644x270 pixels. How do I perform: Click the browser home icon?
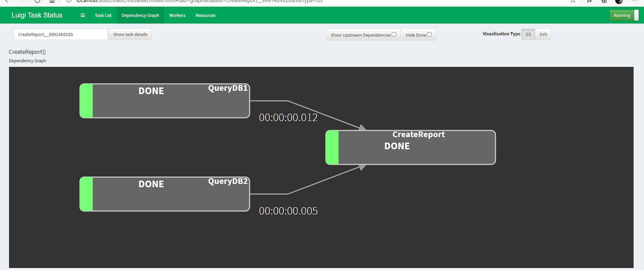pos(52,2)
